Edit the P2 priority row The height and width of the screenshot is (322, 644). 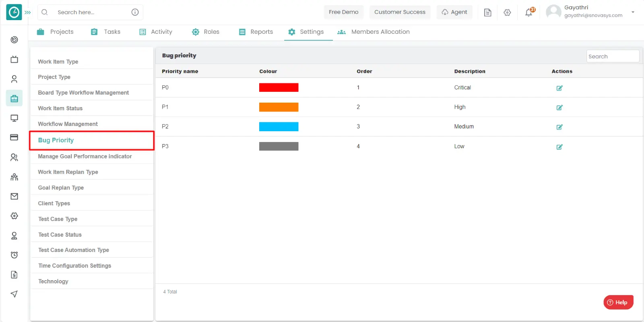pos(559,127)
